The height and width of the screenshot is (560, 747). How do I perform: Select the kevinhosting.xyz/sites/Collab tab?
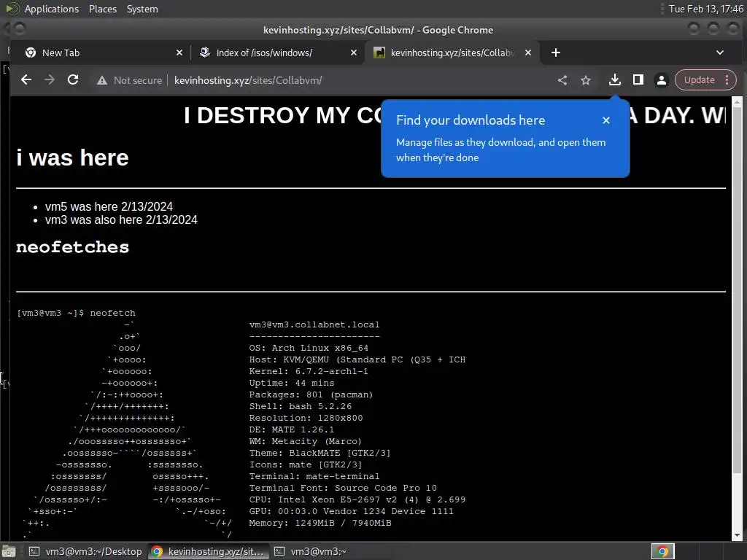coord(450,52)
